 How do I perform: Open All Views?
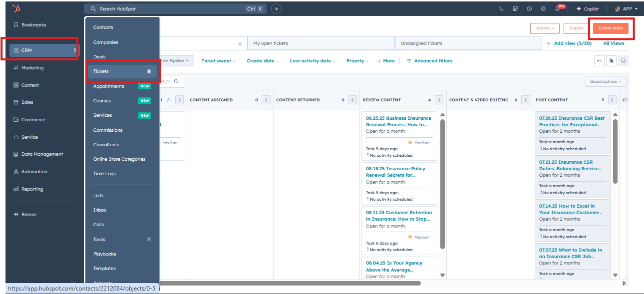614,43
